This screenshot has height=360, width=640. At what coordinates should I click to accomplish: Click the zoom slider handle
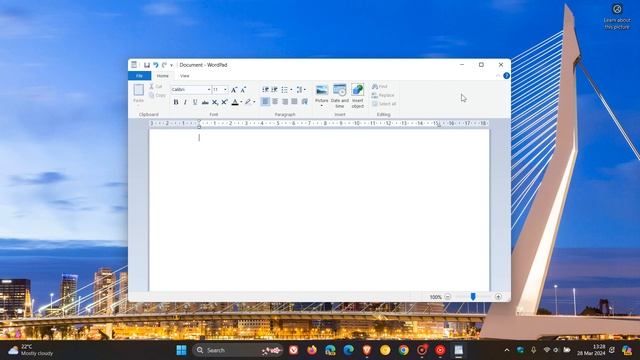[473, 297]
